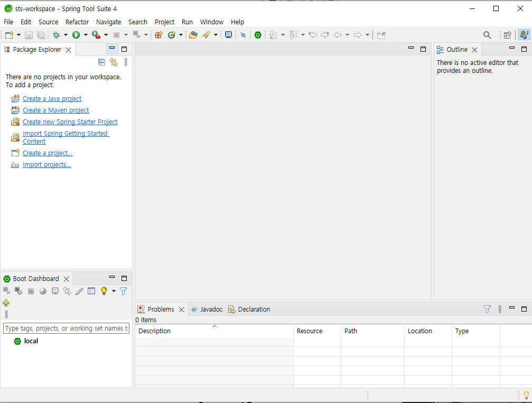This screenshot has height=403, width=532.
Task: Expand the lightbulb dropdown in Boot Dashboard
Action: [x=114, y=291]
